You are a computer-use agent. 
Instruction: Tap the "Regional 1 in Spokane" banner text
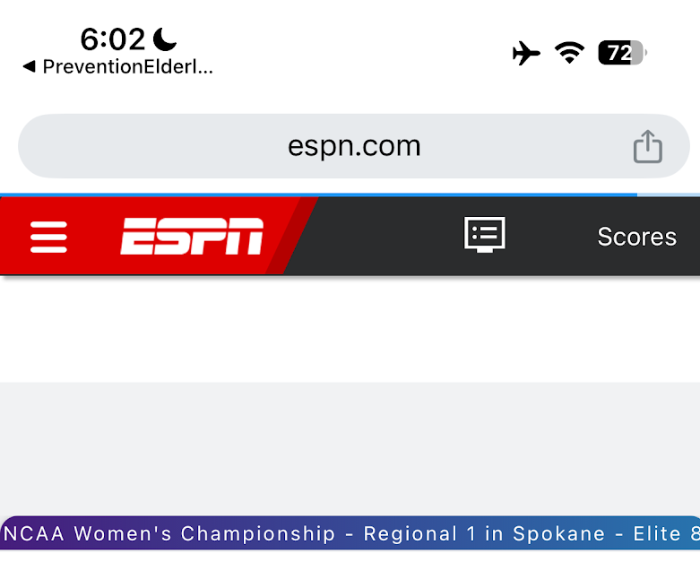(484, 533)
